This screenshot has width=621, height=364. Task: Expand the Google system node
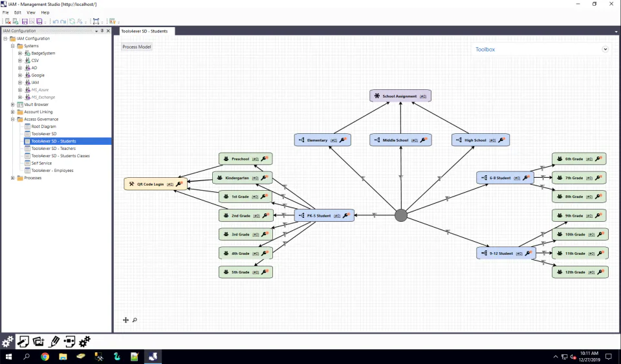click(20, 75)
